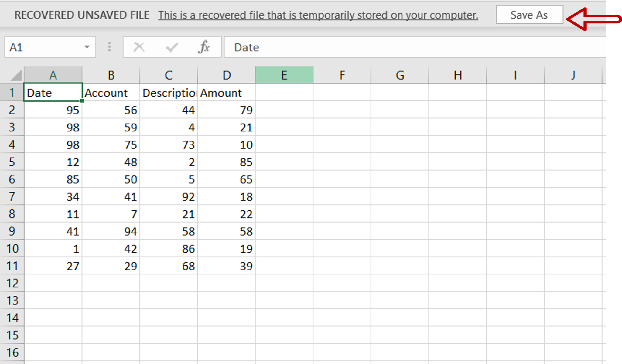The image size is (622, 364).
Task: Click the Cancel (X) icon in the formula bar
Action: pos(139,47)
